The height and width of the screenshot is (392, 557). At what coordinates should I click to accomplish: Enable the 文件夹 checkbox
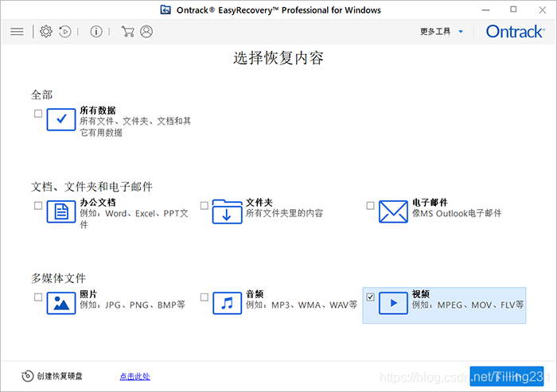(204, 206)
